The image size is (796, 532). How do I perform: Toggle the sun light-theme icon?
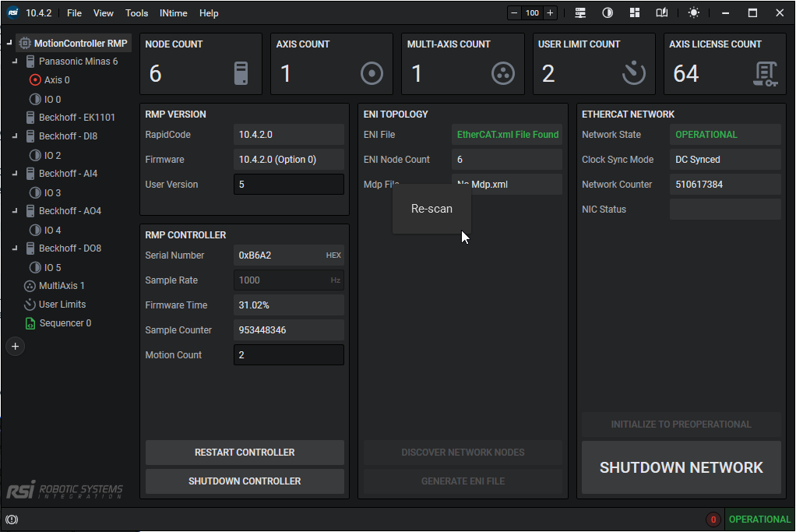tap(693, 13)
